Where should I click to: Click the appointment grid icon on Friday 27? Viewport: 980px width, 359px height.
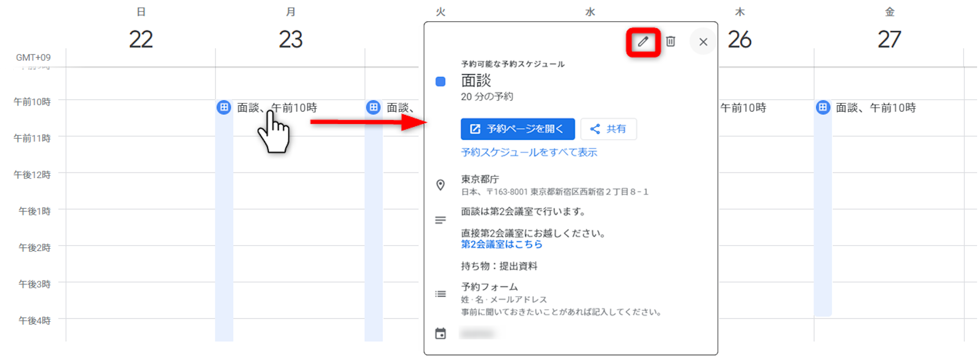click(823, 107)
